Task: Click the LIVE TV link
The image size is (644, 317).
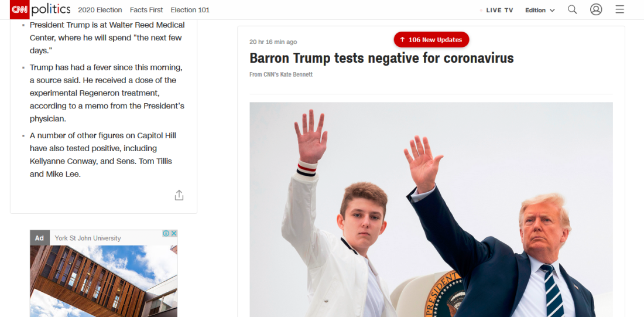Action: pos(499,11)
